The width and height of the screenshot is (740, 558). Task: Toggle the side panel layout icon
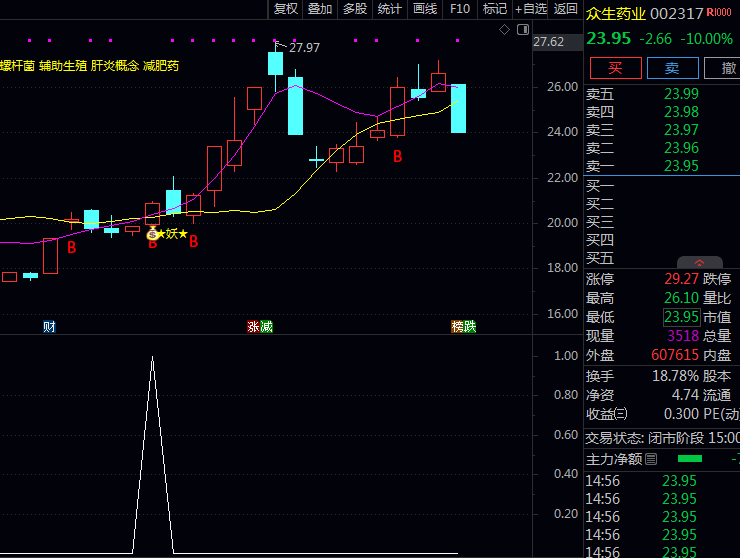(x=523, y=30)
